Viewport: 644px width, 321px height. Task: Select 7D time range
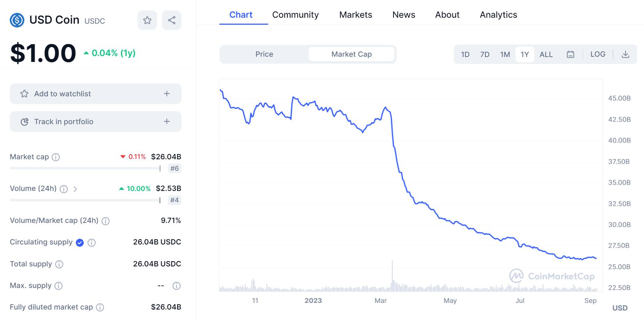click(485, 54)
